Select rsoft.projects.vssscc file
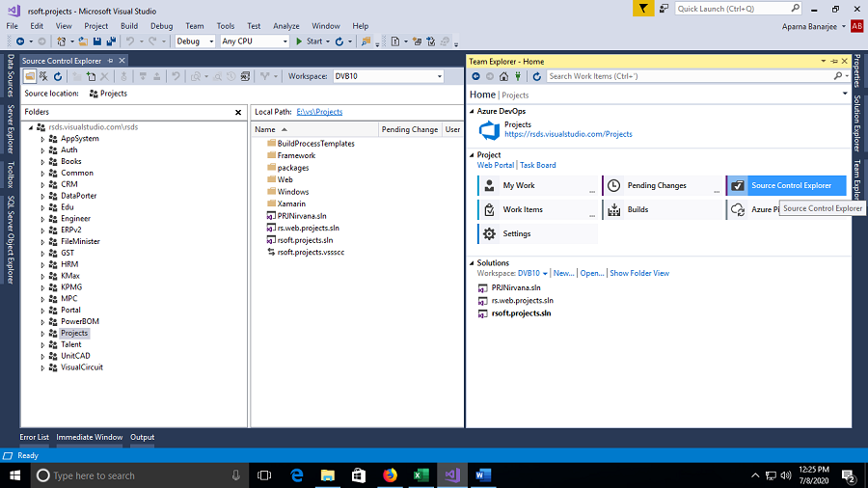This screenshot has height=488, width=868. click(311, 253)
